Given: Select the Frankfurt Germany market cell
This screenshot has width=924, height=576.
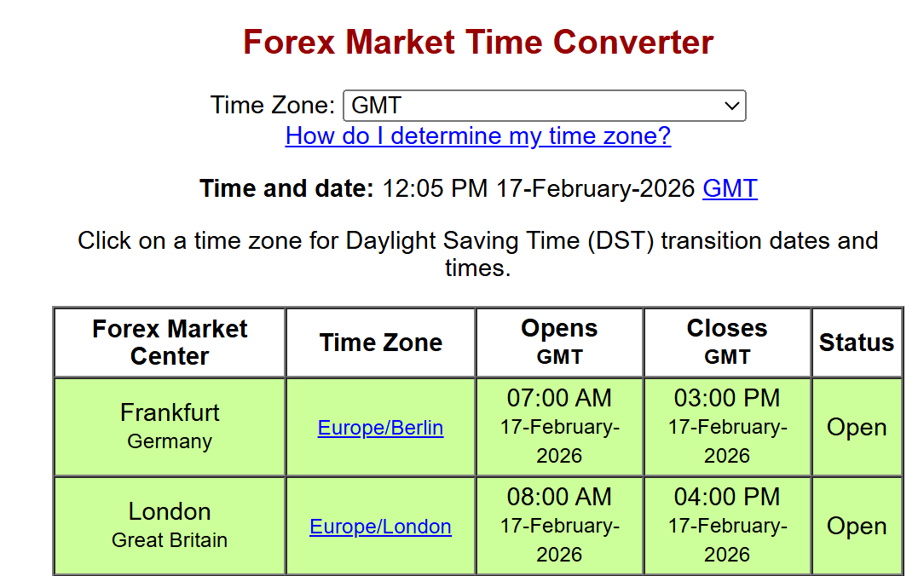Looking at the screenshot, I should 170,426.
